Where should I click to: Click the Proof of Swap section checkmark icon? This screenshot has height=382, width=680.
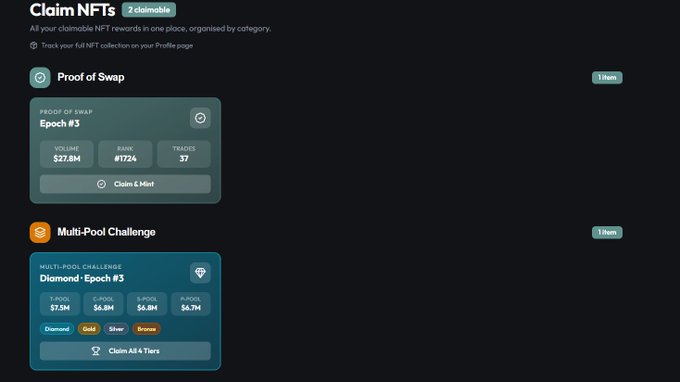click(40, 78)
